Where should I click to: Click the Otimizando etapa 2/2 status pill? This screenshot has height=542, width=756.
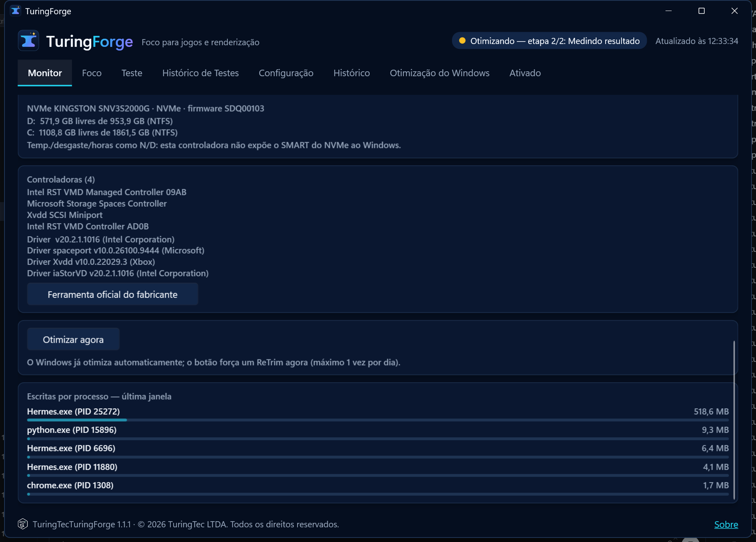[x=549, y=41]
